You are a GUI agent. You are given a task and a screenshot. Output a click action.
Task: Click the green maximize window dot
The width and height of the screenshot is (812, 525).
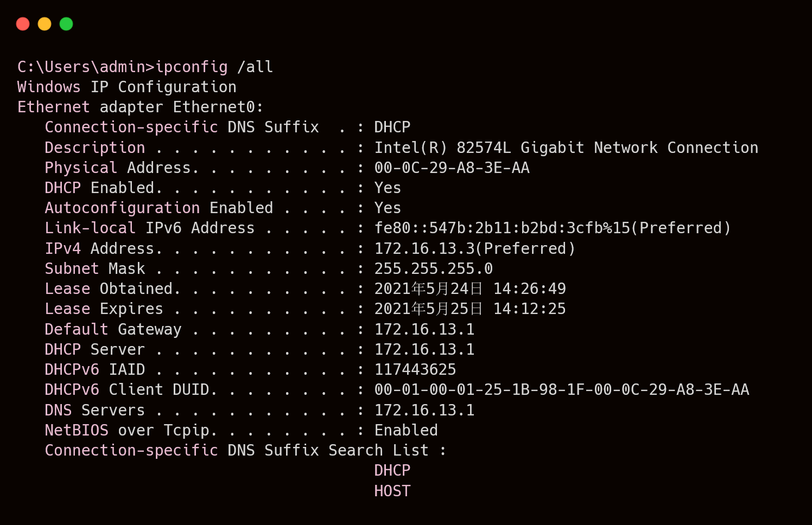point(66,24)
